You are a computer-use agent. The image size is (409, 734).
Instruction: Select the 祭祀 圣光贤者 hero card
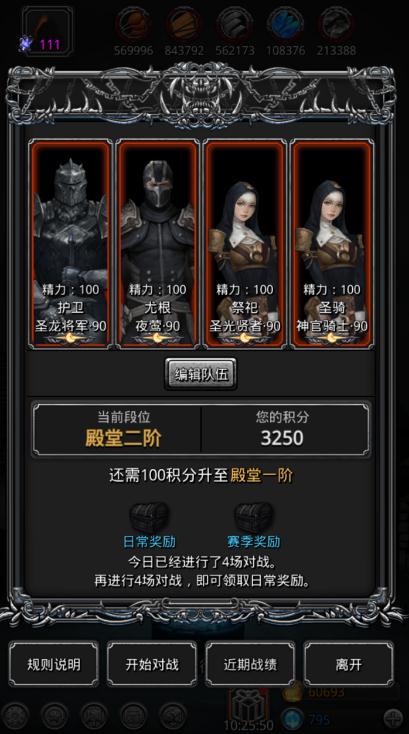pyautogui.click(x=245, y=244)
